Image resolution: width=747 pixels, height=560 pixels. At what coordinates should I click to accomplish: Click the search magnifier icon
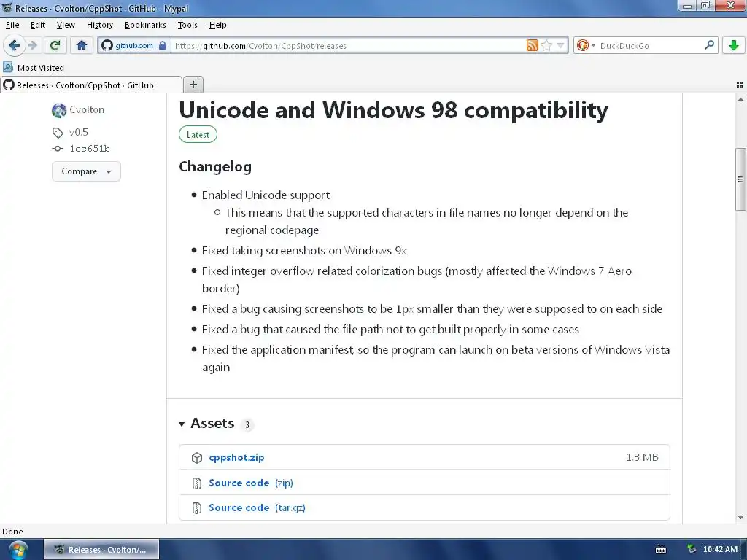709,44
